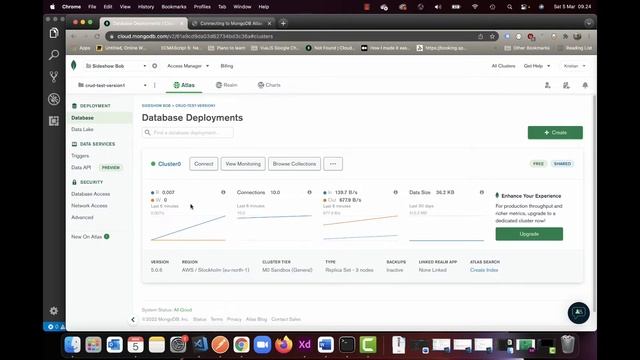The image size is (640, 360).
Task: Open cluster more options ellipsis button
Action: pyautogui.click(x=333, y=164)
